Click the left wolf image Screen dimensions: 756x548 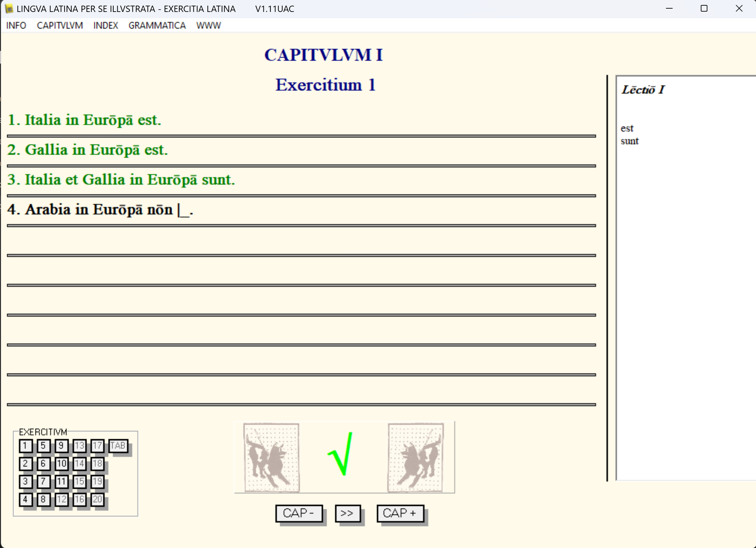(x=271, y=457)
